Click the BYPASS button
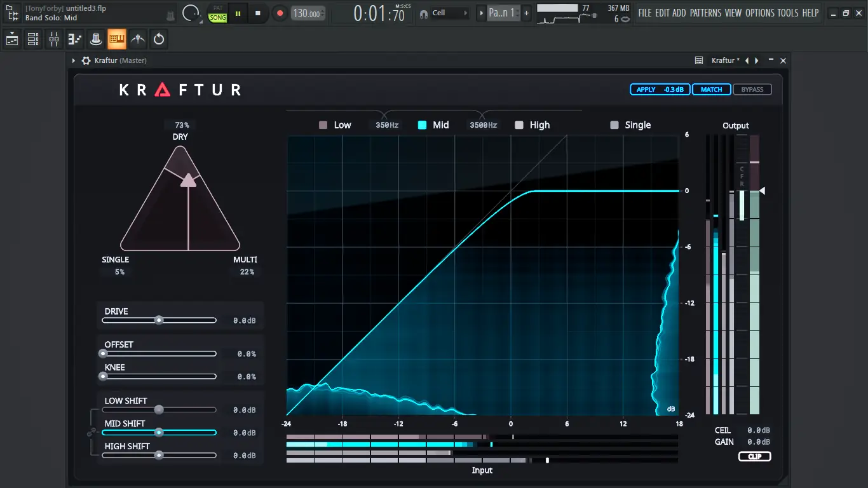This screenshot has height=488, width=868. pos(752,90)
